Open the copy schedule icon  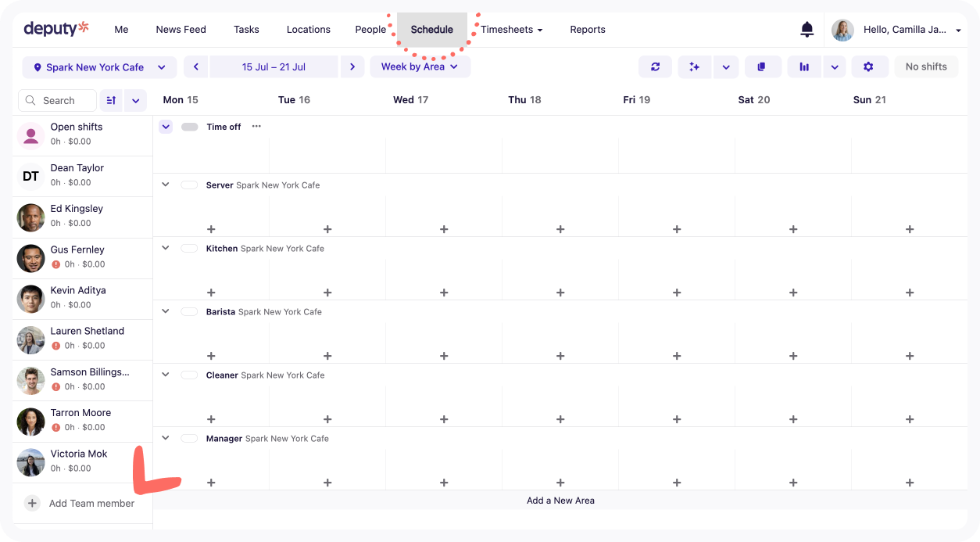763,66
